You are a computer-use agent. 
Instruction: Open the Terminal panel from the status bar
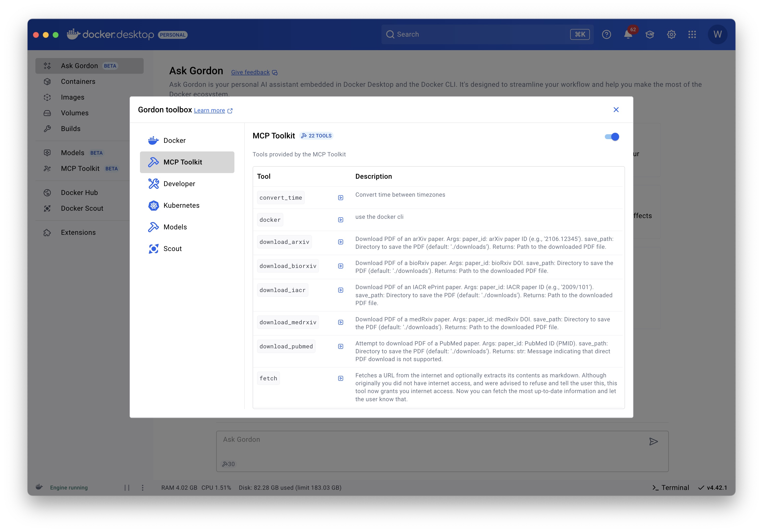pyautogui.click(x=671, y=488)
